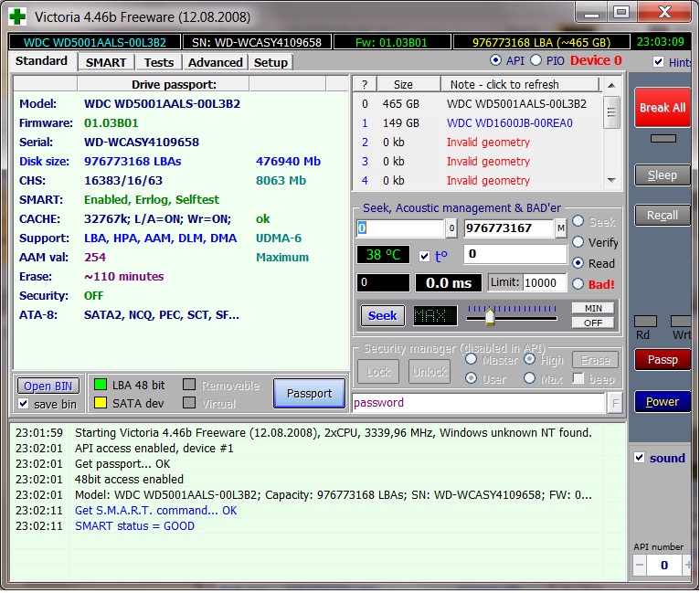
Task: Toggle the sound checkbox
Action: (640, 458)
